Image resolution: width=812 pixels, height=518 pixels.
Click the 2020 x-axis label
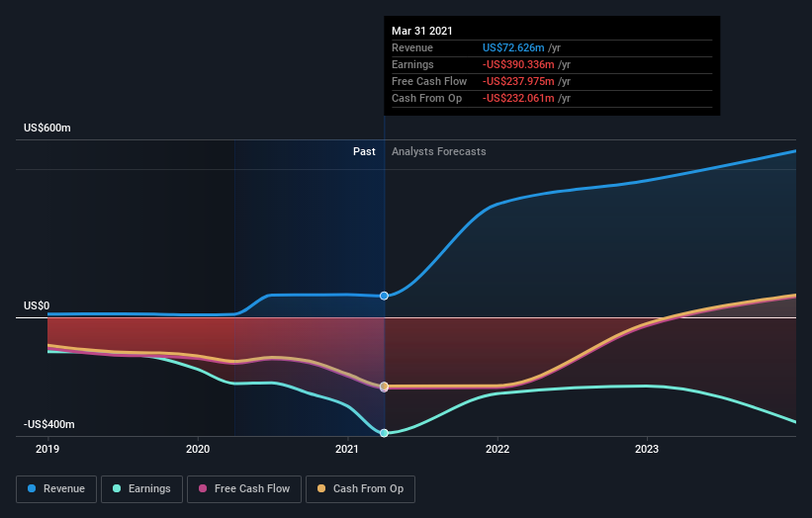click(x=198, y=449)
